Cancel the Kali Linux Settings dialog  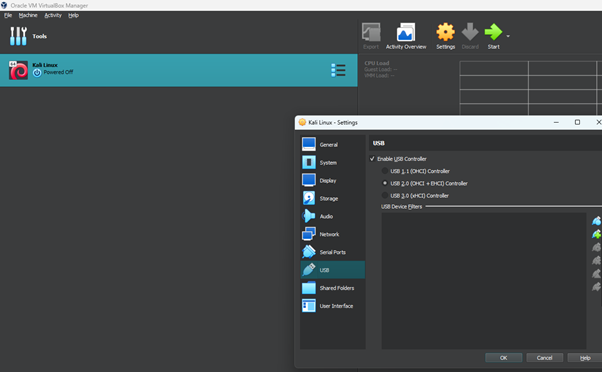coord(544,358)
